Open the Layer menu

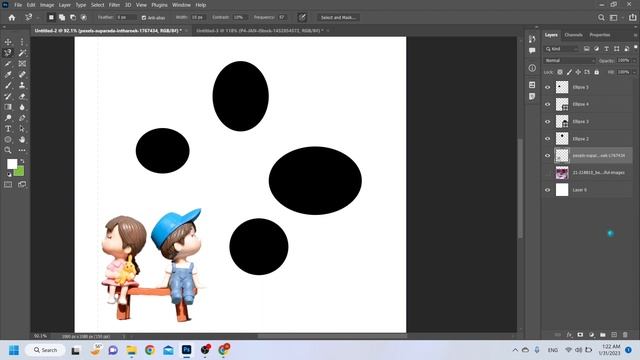pyautogui.click(x=64, y=5)
